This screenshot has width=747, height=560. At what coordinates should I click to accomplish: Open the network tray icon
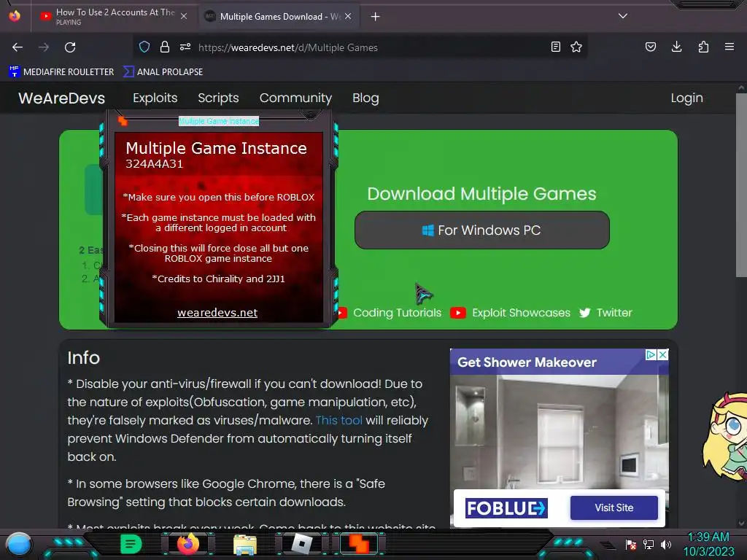coord(649,544)
